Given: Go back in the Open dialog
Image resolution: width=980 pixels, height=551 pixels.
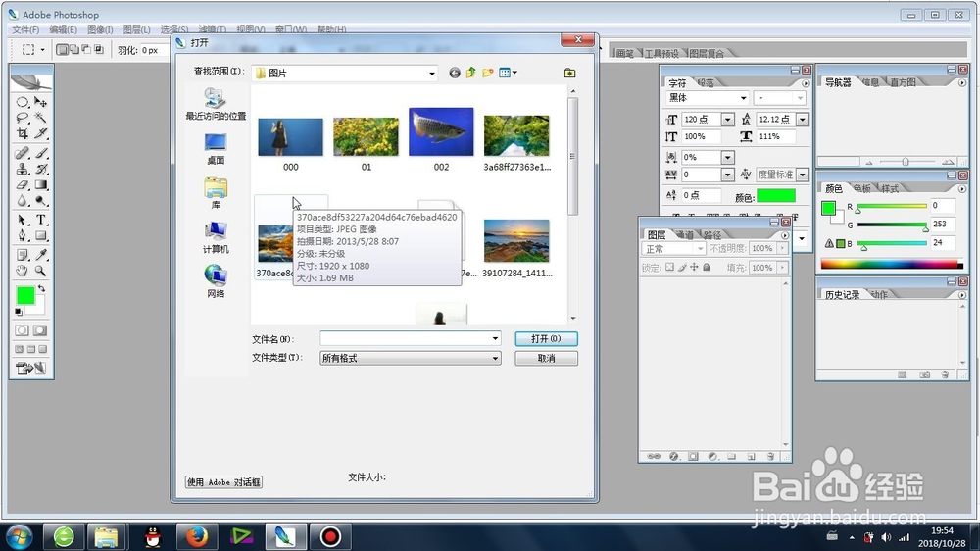Looking at the screenshot, I should click(x=455, y=74).
